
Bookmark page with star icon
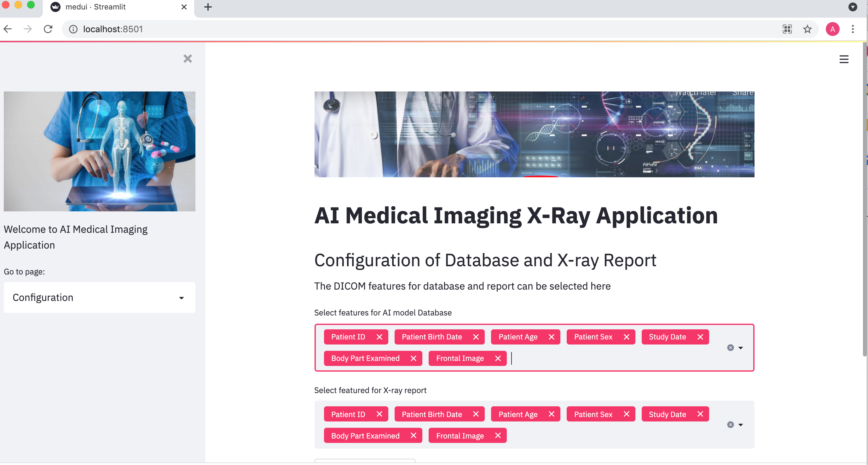tap(807, 29)
